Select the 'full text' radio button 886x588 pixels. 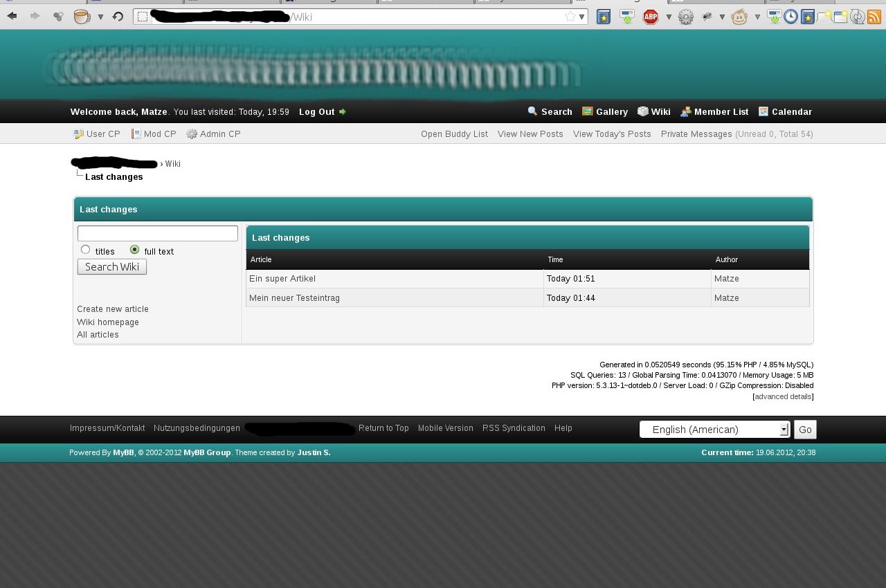(134, 250)
